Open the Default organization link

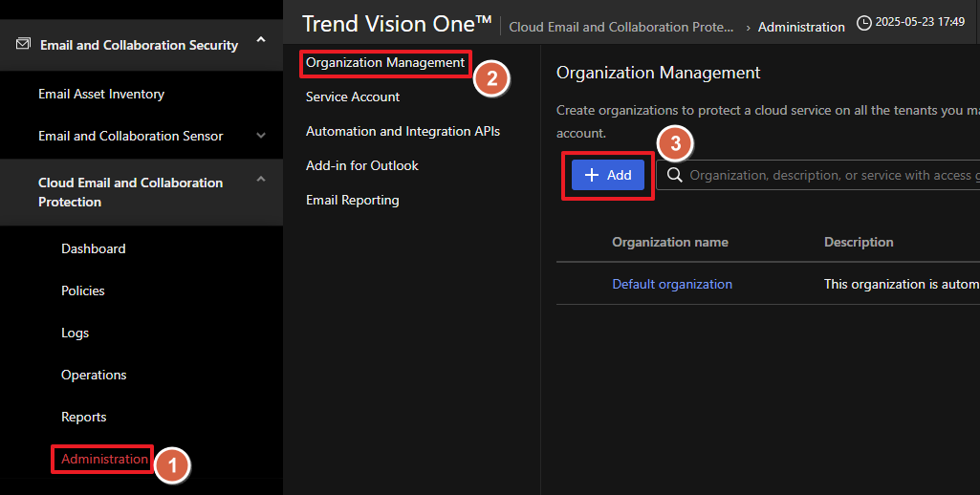point(672,284)
